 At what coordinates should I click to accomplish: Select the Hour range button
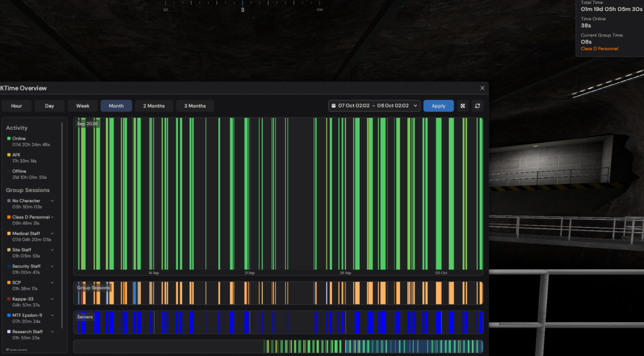point(17,106)
